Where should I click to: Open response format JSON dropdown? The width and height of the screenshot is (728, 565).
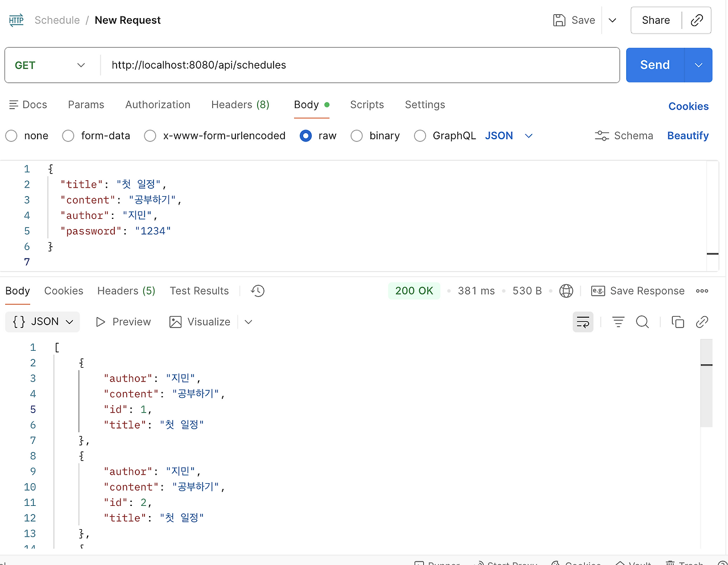coord(43,322)
